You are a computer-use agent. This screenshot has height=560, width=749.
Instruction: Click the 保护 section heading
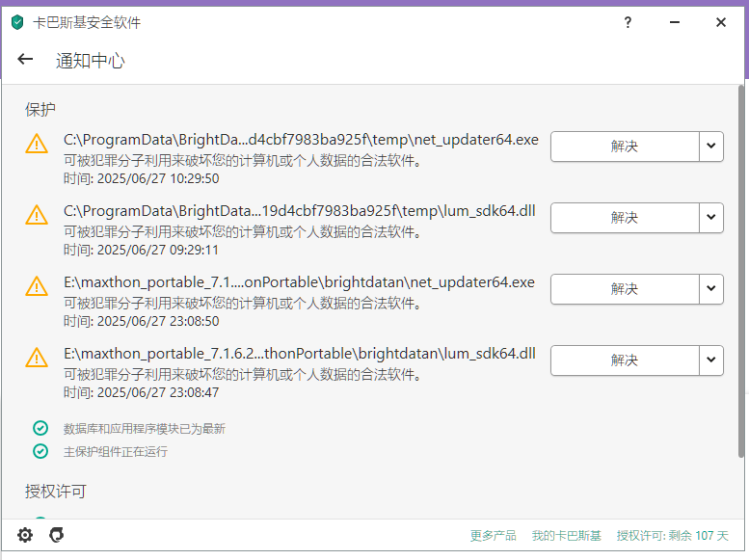[40, 110]
